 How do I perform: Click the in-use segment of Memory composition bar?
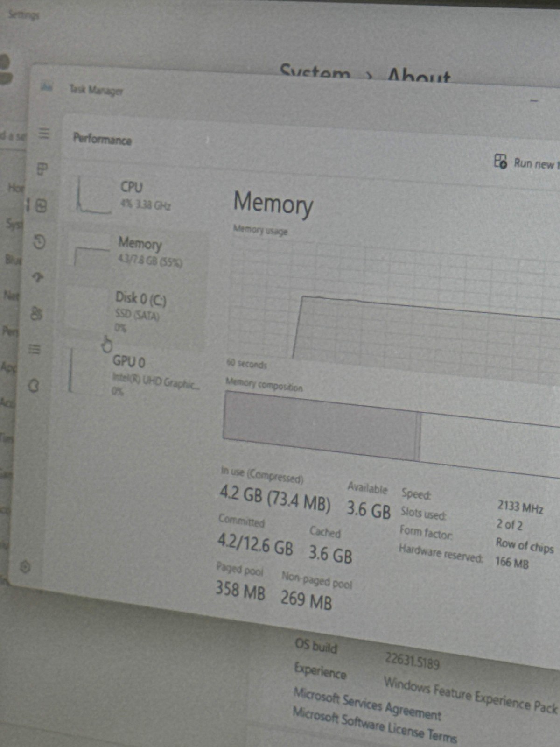320,425
